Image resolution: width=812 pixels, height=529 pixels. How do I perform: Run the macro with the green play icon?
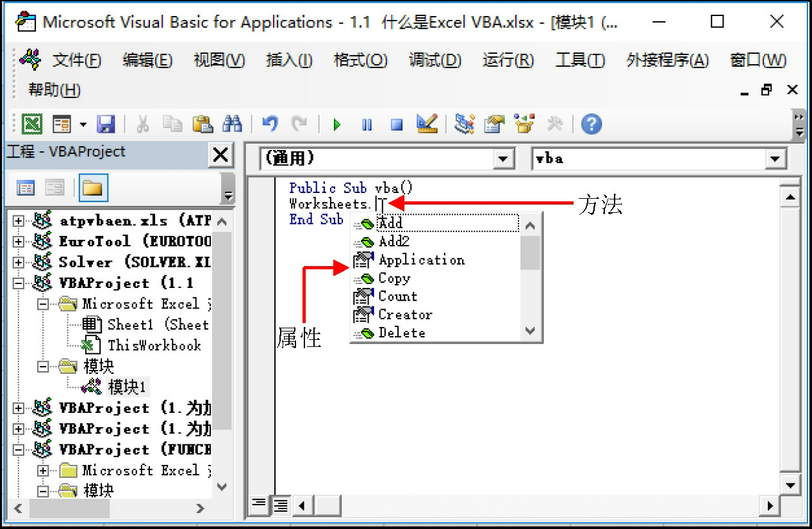click(x=336, y=124)
